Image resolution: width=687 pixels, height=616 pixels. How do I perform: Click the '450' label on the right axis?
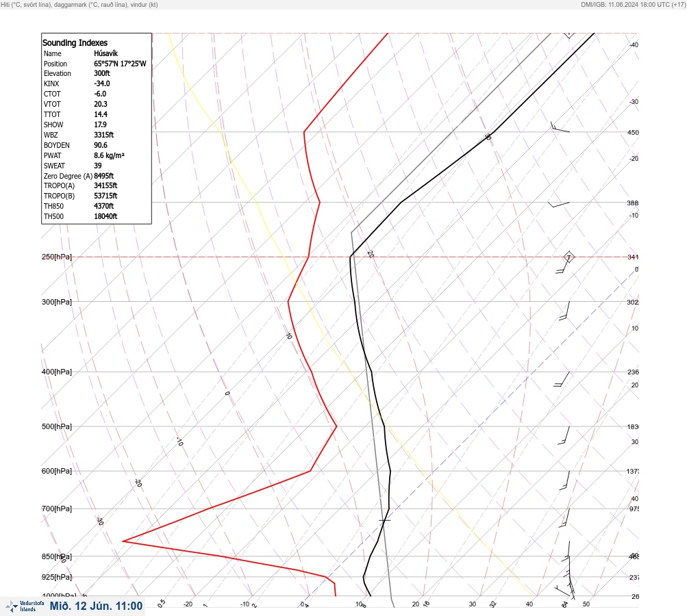[x=633, y=133]
